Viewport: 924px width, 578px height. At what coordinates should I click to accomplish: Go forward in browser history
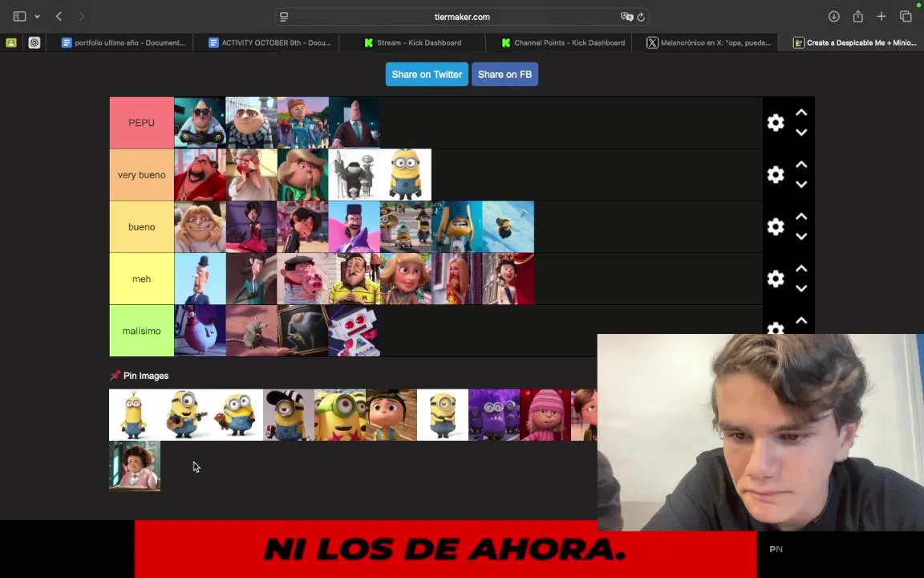coord(81,17)
